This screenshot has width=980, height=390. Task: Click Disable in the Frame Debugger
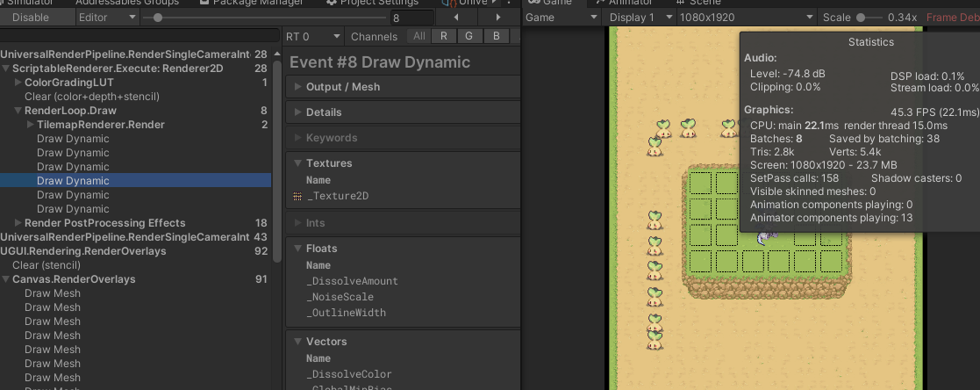31,18
